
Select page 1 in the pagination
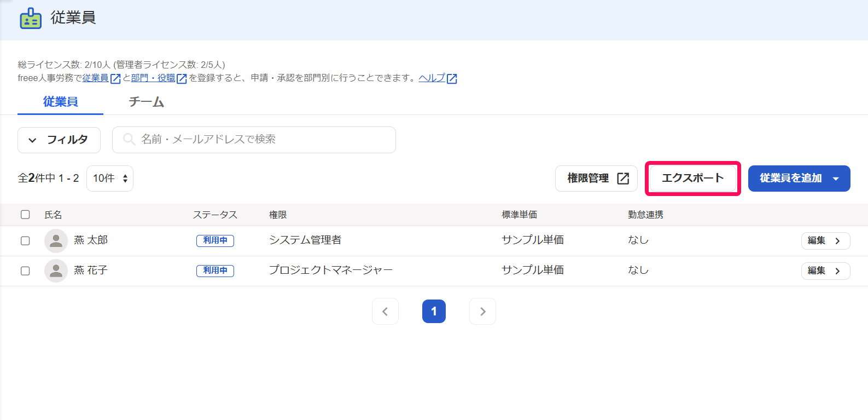coord(434,312)
